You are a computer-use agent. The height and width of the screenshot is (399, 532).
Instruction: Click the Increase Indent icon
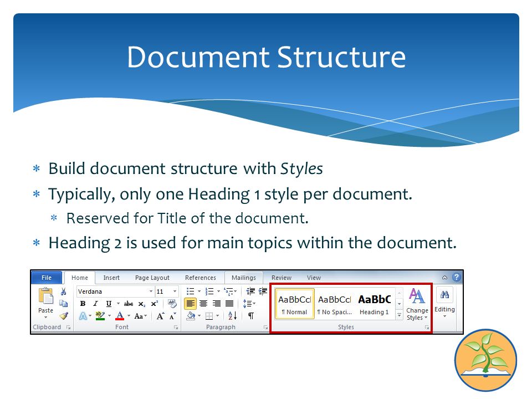[x=263, y=291]
